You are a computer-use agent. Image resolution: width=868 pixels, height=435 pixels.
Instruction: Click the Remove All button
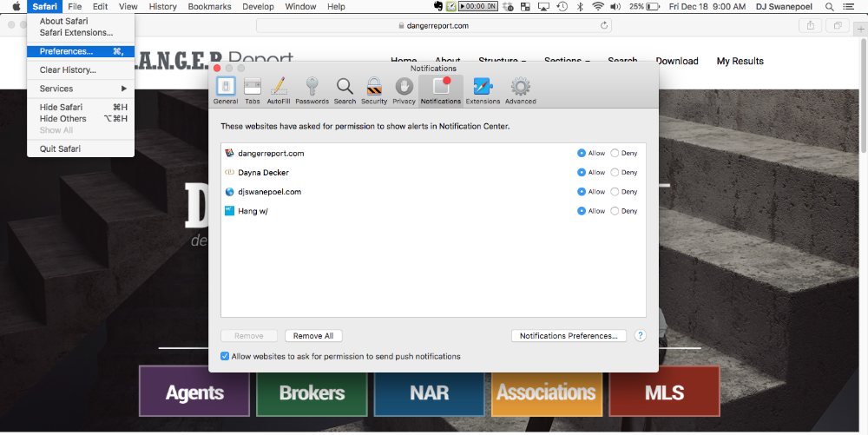pyautogui.click(x=313, y=336)
